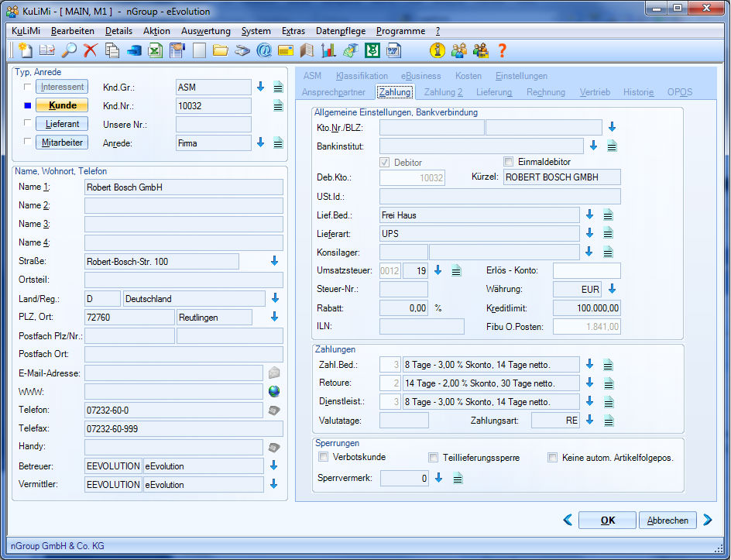This screenshot has width=731, height=560.
Task: Select the Kunde type button
Action: pyautogui.click(x=62, y=105)
